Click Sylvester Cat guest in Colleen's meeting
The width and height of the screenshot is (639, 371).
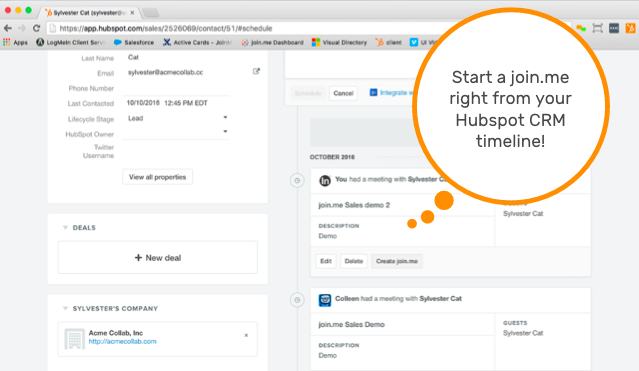[523, 333]
